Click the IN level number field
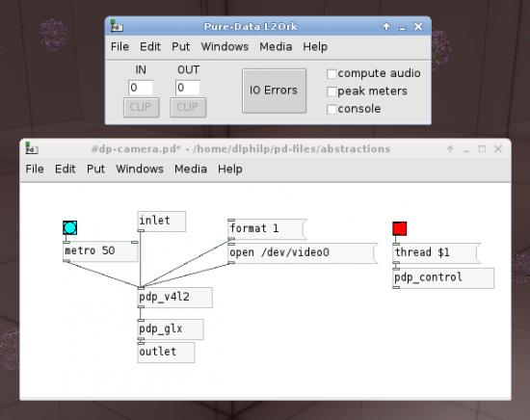Viewport: 530px width, 420px height. click(x=141, y=88)
